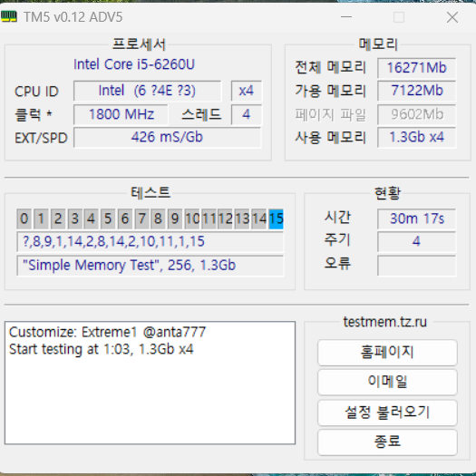Click test indicator box 3

pyautogui.click(x=74, y=219)
